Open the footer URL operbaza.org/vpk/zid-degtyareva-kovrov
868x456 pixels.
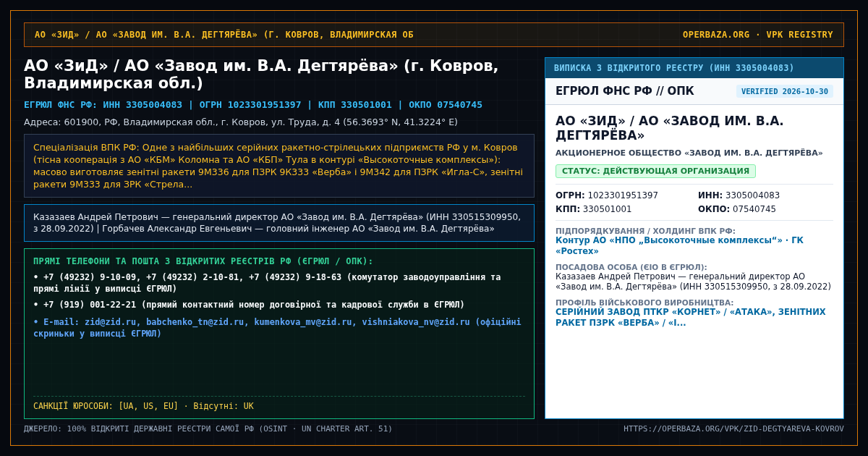pos(733,428)
